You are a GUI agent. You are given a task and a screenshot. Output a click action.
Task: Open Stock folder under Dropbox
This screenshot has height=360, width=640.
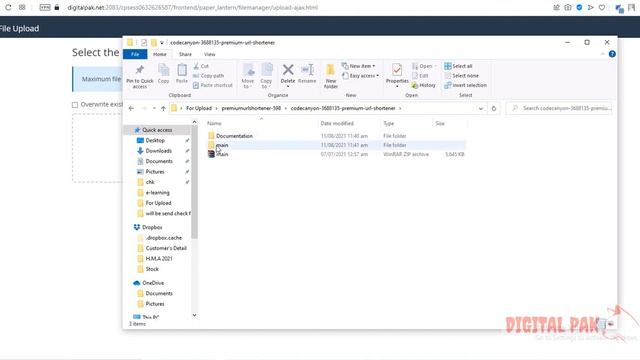[152, 269]
